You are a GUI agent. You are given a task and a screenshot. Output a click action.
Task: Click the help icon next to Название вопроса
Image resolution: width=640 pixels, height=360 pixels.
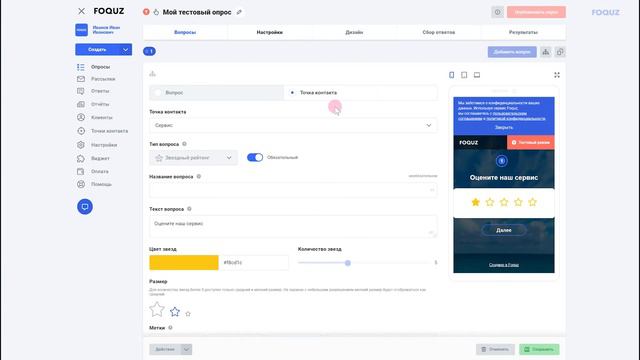pos(199,177)
